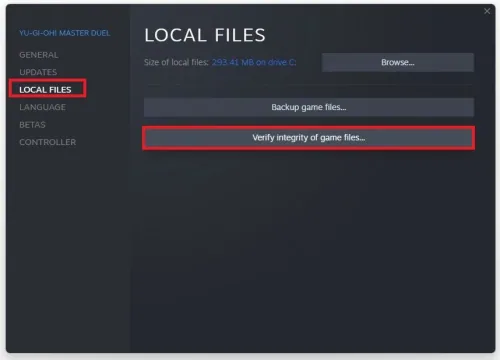Go to the Betas section

click(32, 125)
